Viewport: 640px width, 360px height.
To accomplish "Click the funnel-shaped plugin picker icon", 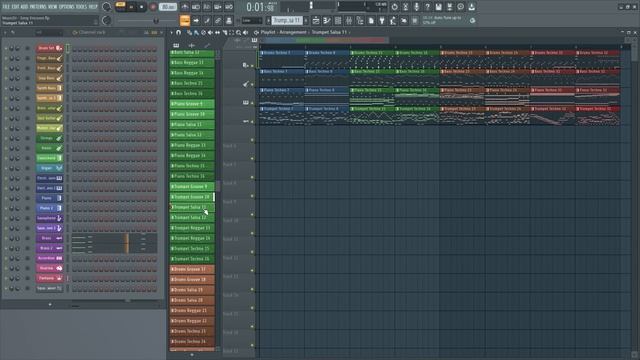I will (x=382, y=20).
